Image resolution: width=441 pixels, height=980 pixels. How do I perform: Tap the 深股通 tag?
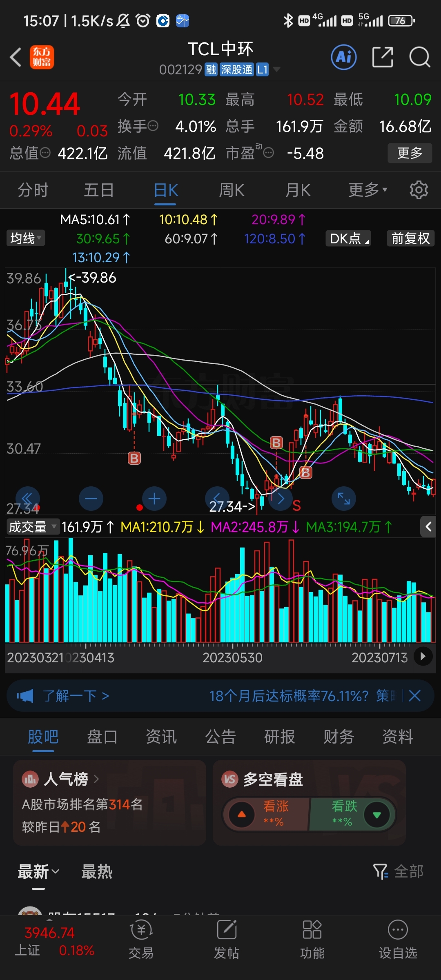point(237,70)
